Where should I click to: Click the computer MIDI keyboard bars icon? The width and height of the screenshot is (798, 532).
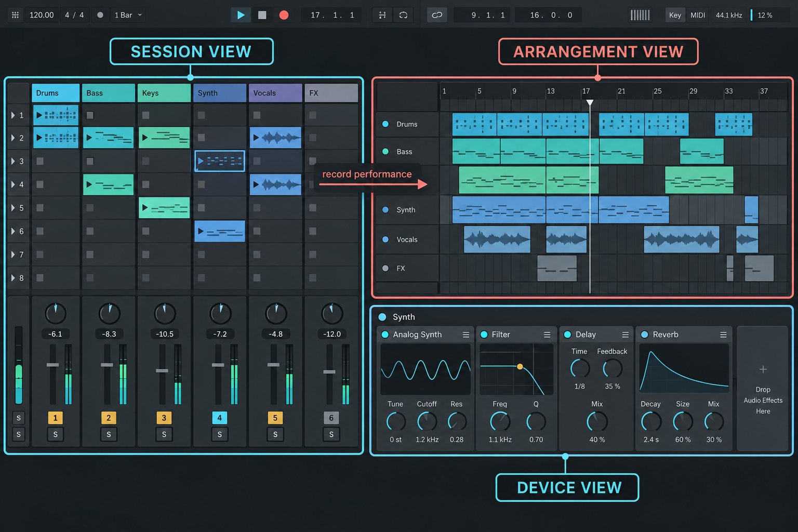point(640,15)
